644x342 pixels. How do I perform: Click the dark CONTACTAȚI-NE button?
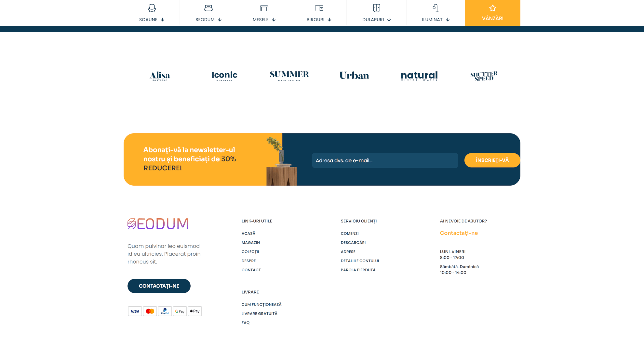[159, 286]
